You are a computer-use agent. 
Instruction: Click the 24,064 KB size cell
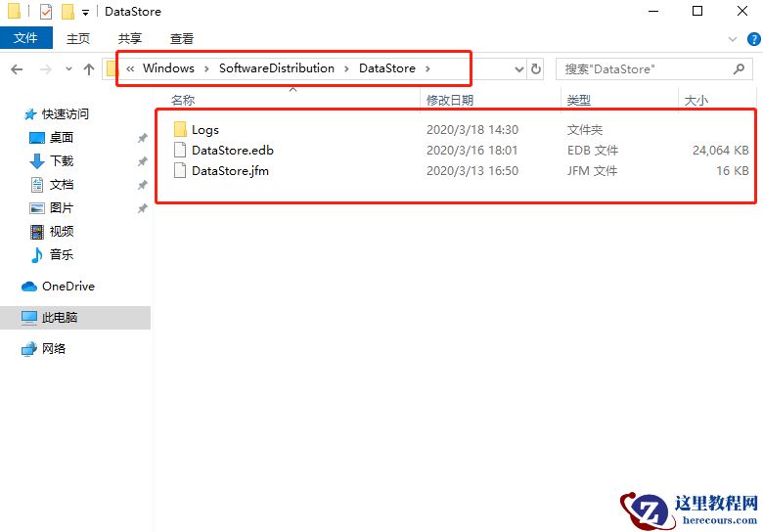tap(721, 151)
